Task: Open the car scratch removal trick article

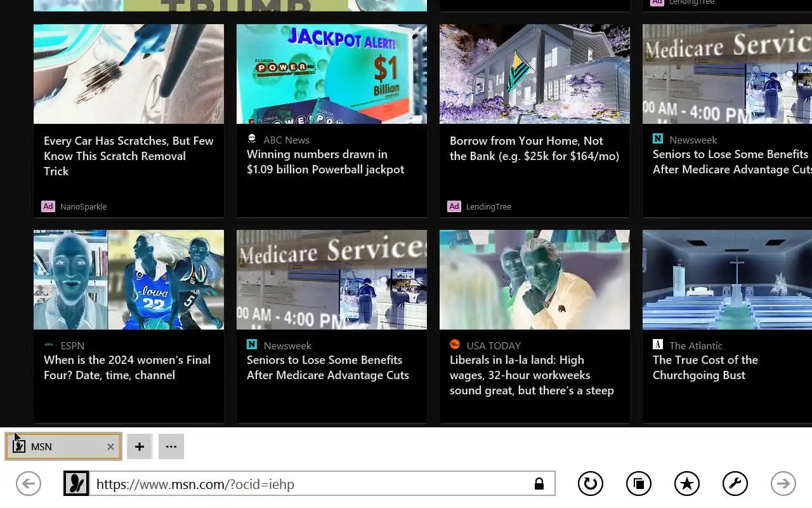Action: (x=129, y=156)
